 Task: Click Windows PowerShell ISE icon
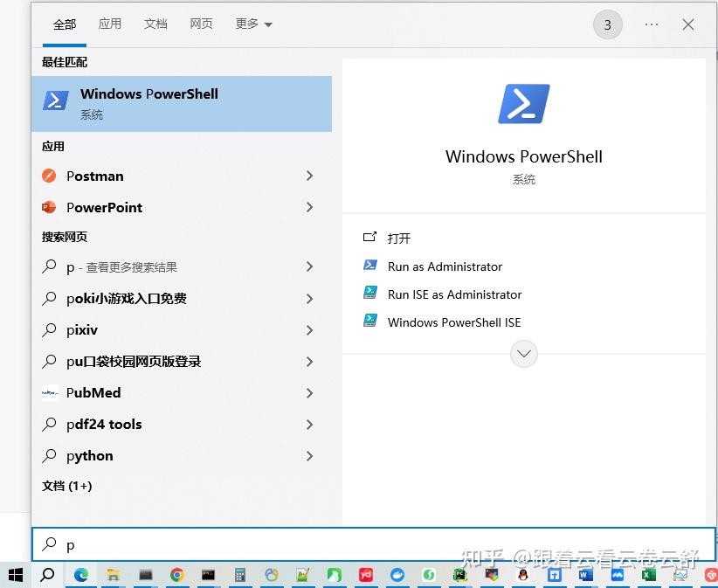click(x=370, y=321)
